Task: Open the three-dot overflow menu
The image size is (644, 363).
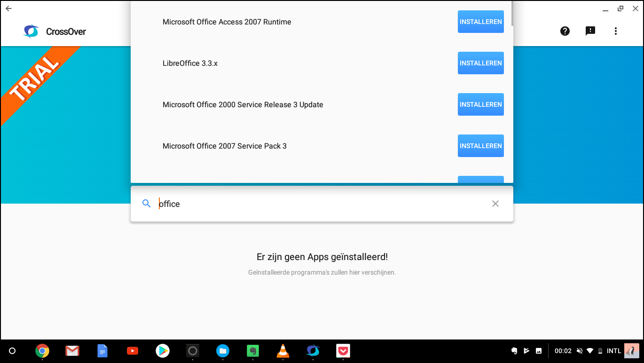Action: [x=616, y=31]
